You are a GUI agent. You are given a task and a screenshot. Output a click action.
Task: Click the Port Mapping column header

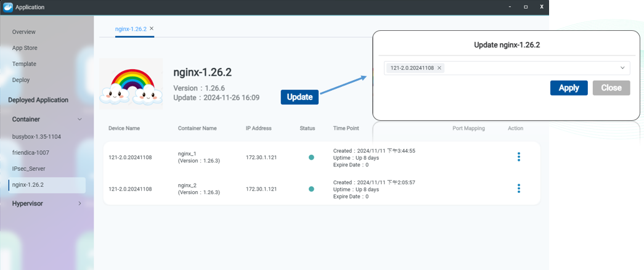click(468, 128)
